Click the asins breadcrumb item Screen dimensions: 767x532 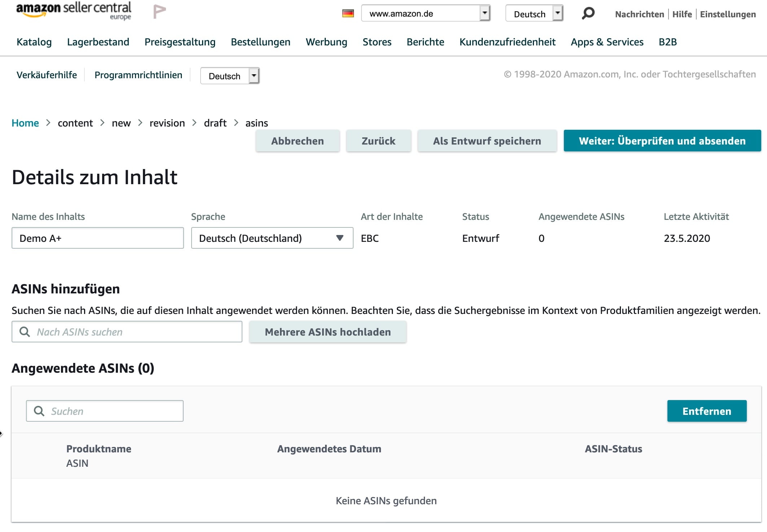coord(257,123)
